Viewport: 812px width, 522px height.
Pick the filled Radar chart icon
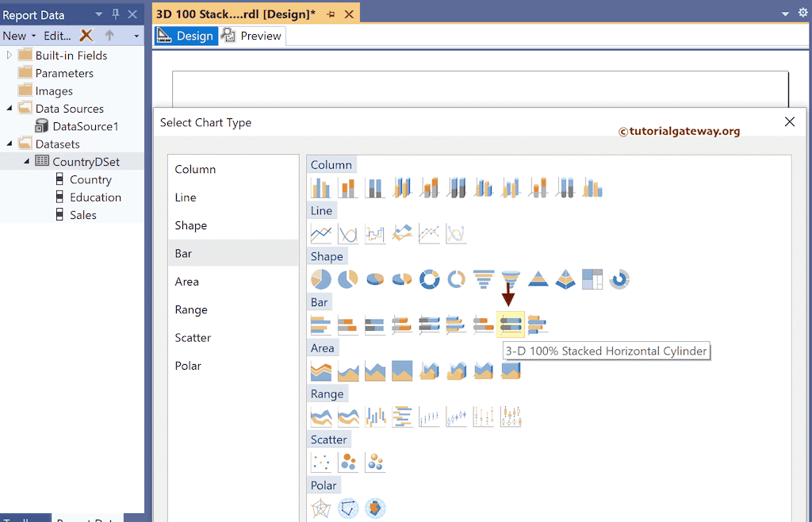pyautogui.click(x=375, y=508)
